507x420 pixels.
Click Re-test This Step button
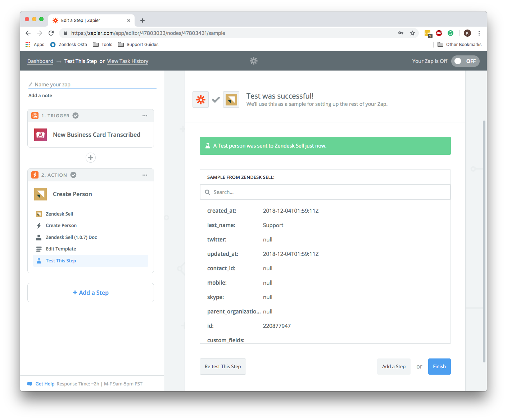click(223, 367)
